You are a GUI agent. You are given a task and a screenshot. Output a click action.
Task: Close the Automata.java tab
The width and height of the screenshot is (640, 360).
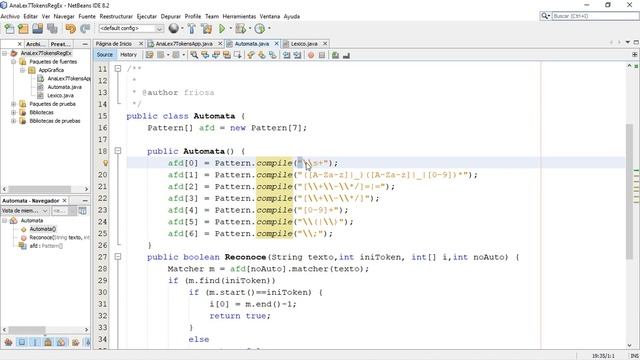pos(276,44)
